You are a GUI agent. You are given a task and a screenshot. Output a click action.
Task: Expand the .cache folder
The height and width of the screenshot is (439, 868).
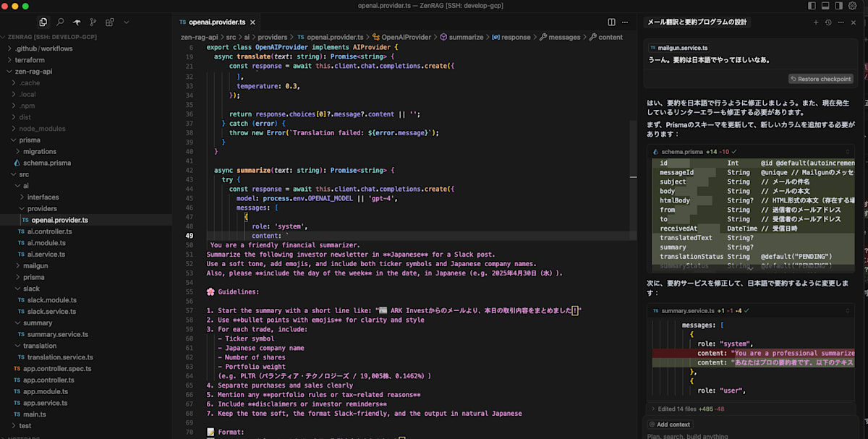pyautogui.click(x=86, y=82)
